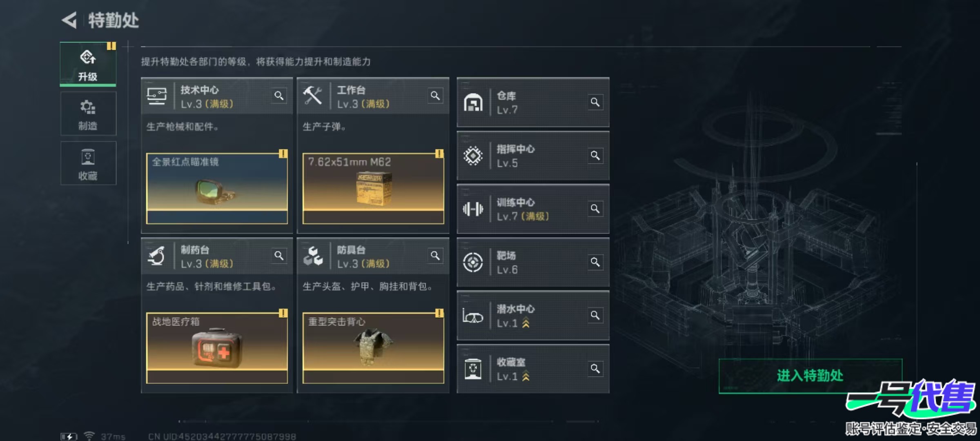Screen dimensions: 980x441
Task: Click the 潜水中心 upgrade arrow indicator
Action: pos(526,323)
